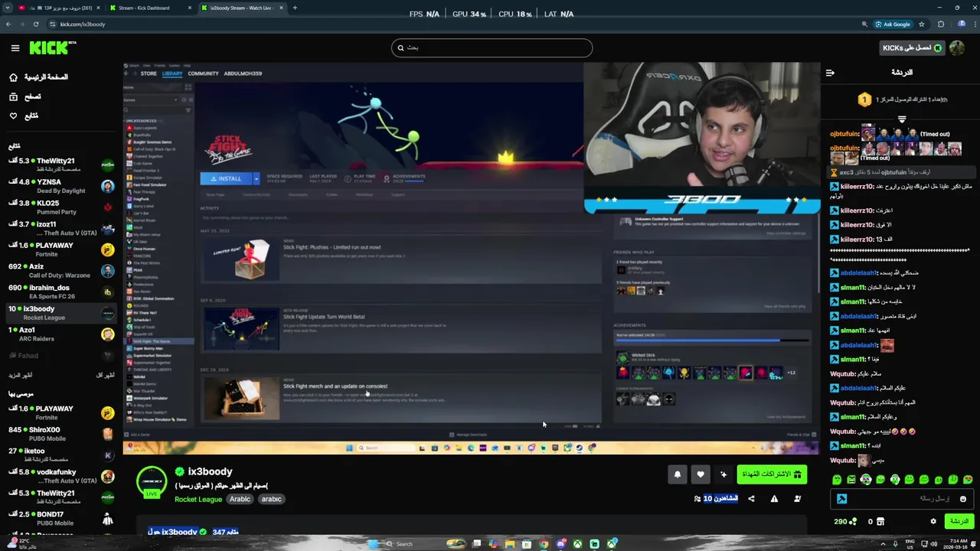Open Chrome from the Windows taskbar

point(544,544)
